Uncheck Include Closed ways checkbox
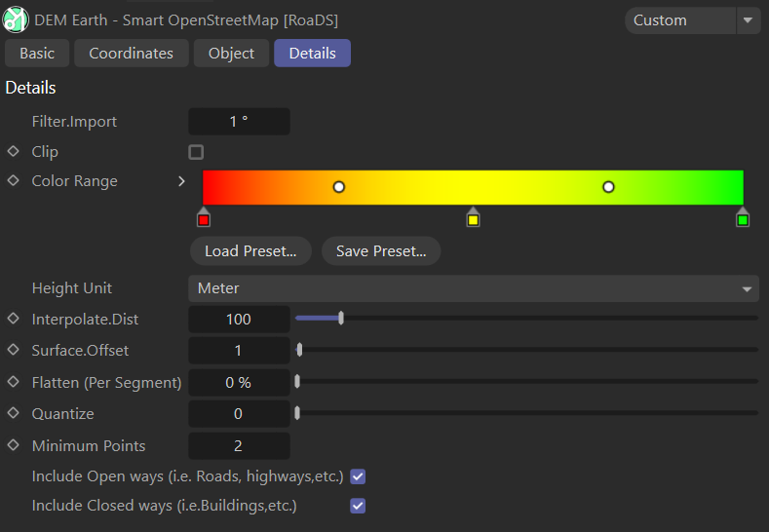The width and height of the screenshot is (769, 532). click(x=358, y=506)
